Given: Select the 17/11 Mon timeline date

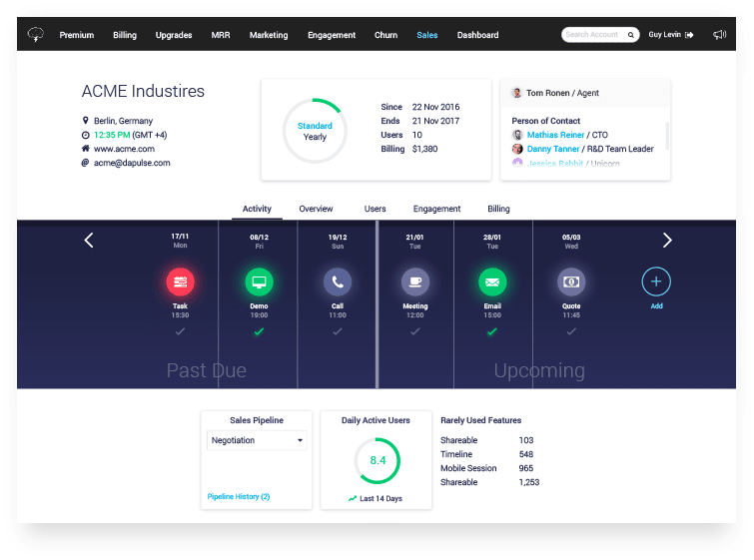Looking at the screenshot, I should 180,241.
